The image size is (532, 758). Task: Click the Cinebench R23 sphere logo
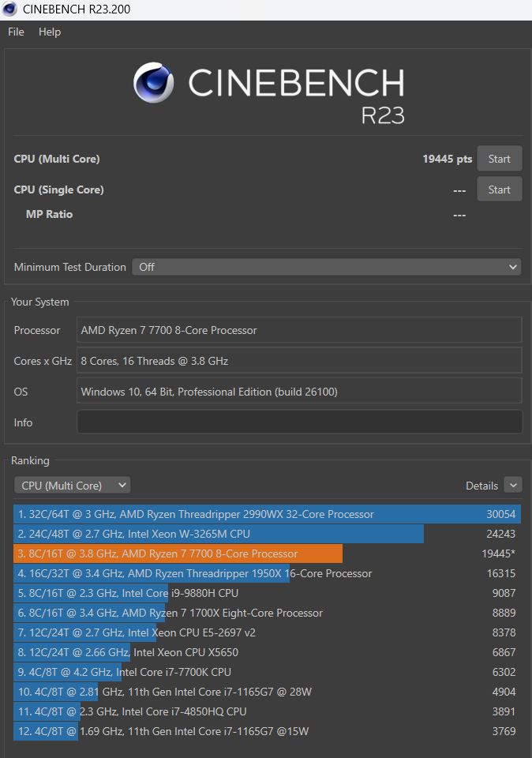(154, 83)
